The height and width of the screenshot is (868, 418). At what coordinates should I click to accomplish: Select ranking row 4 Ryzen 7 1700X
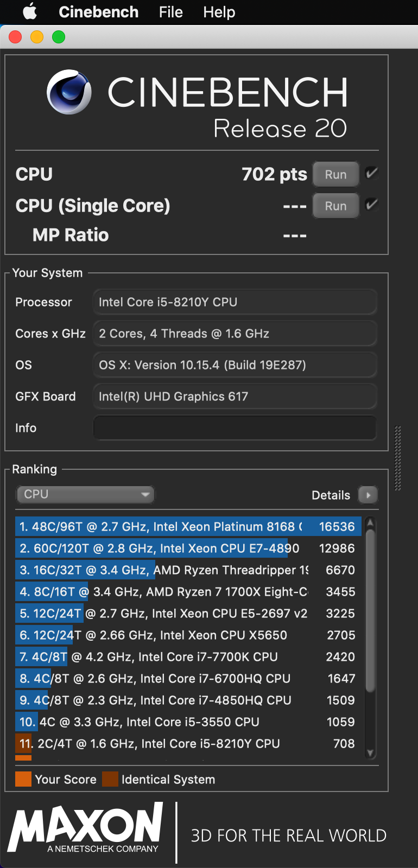[188, 592]
